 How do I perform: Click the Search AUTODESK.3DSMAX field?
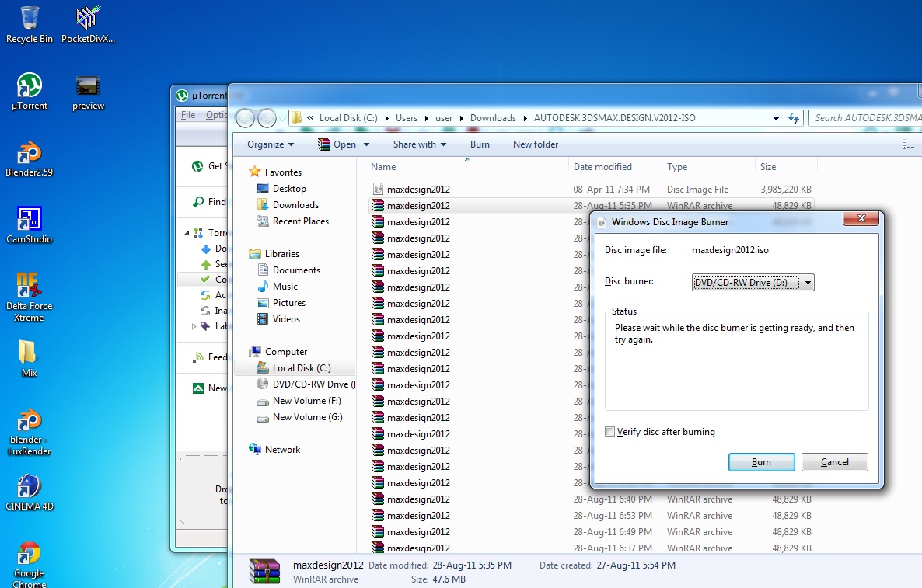[865, 118]
